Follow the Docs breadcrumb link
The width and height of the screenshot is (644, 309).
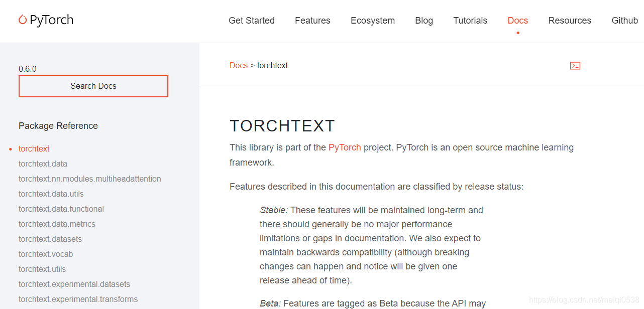pos(239,65)
